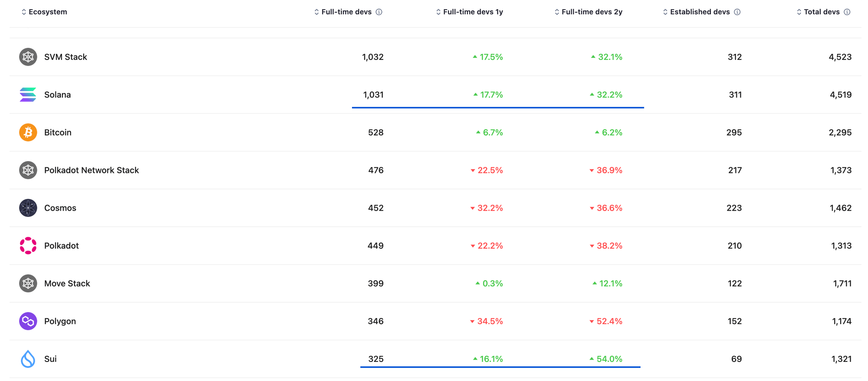Select Solana full-time devs value 1,031

373,95
